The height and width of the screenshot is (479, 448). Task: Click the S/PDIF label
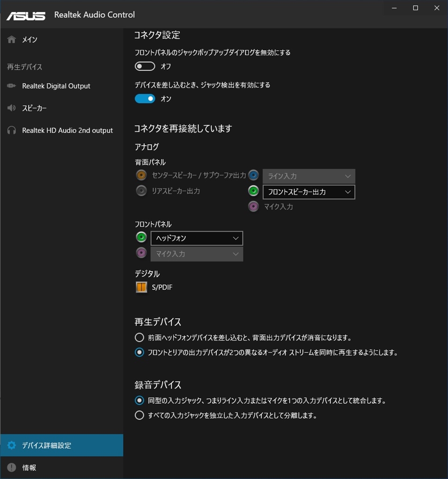point(162,288)
